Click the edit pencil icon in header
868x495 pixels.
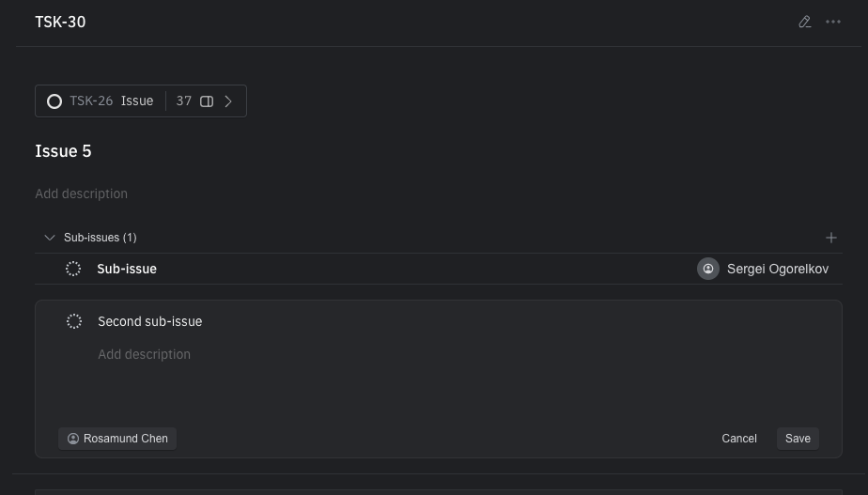pyautogui.click(x=805, y=23)
